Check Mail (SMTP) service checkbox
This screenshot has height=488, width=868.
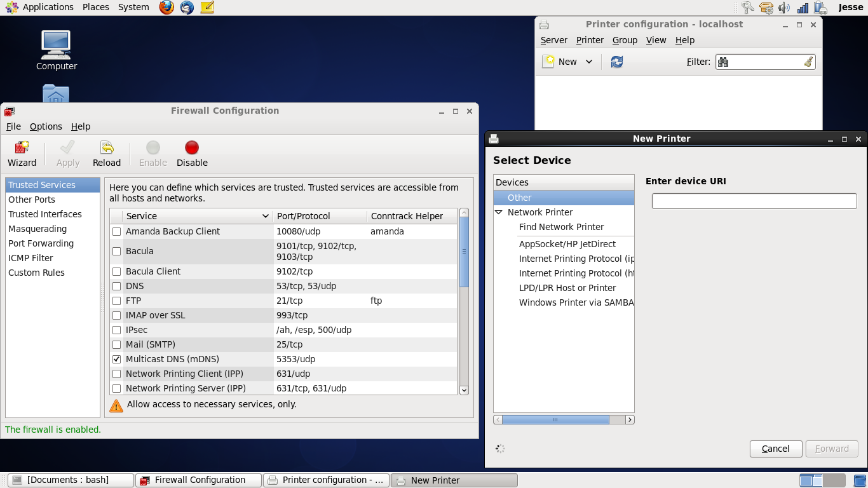[x=116, y=345]
